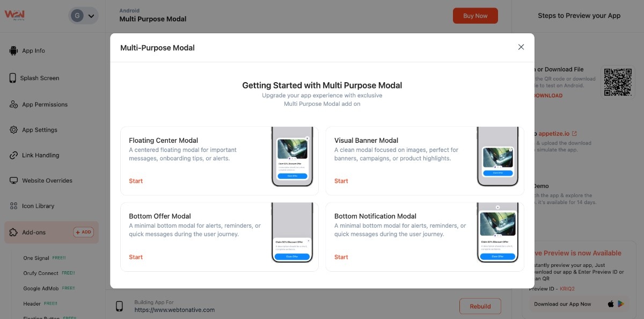Start the Bottom Notification Modal setup
This screenshot has width=644, height=319.
341,257
